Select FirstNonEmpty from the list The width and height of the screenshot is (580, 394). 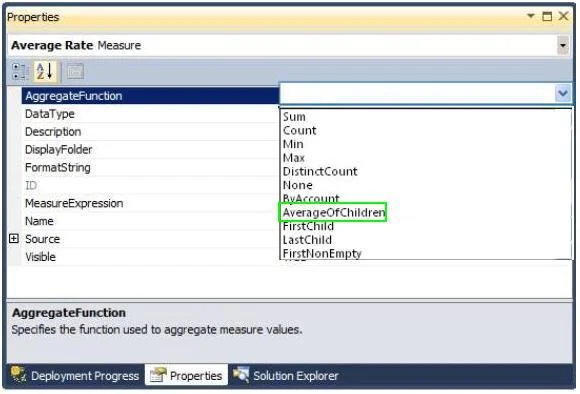(322, 253)
